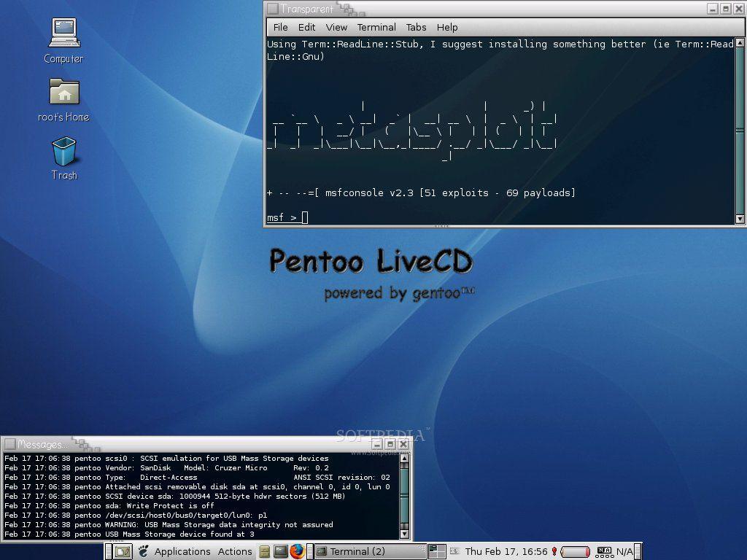Open the Applications menu
747x560 pixels.
182,551
